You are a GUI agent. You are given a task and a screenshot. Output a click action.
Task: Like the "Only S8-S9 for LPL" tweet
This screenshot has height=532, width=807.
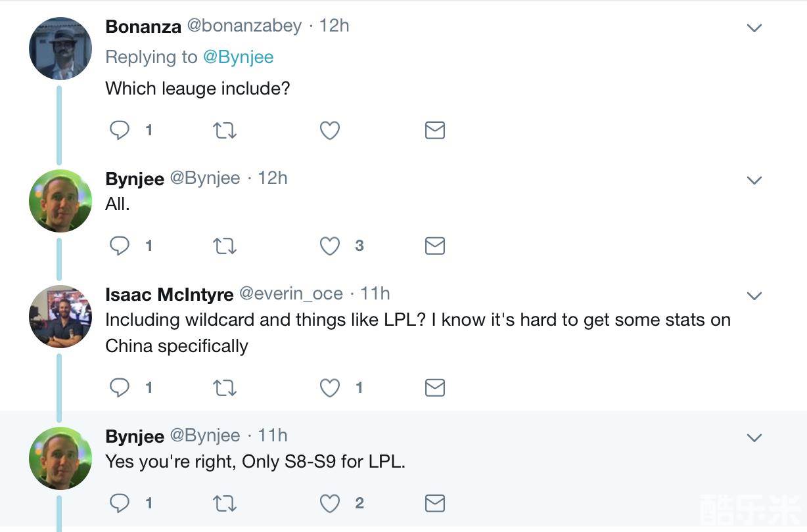329,503
